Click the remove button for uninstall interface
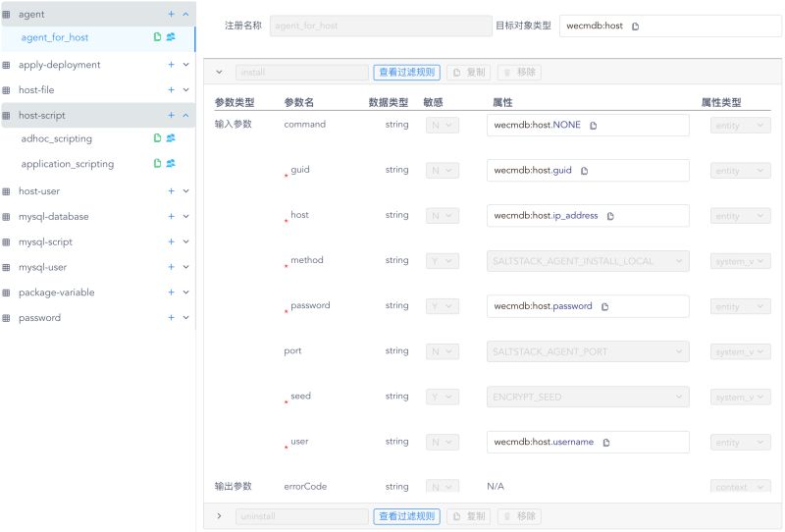Image resolution: width=785 pixels, height=532 pixels. pos(520,516)
